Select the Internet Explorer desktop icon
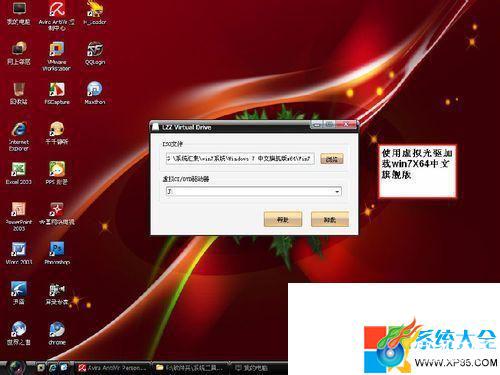 [19, 137]
